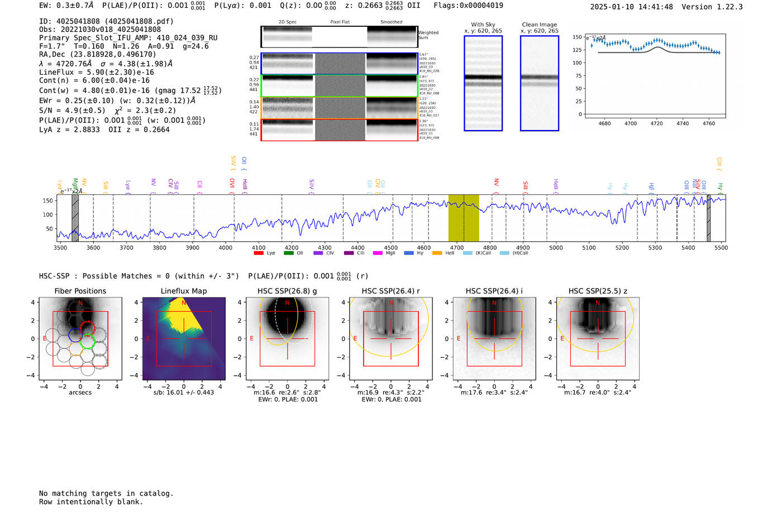This screenshot has width=782, height=532.
Task: Select the magenta MgII legend swatch
Action: (x=378, y=253)
